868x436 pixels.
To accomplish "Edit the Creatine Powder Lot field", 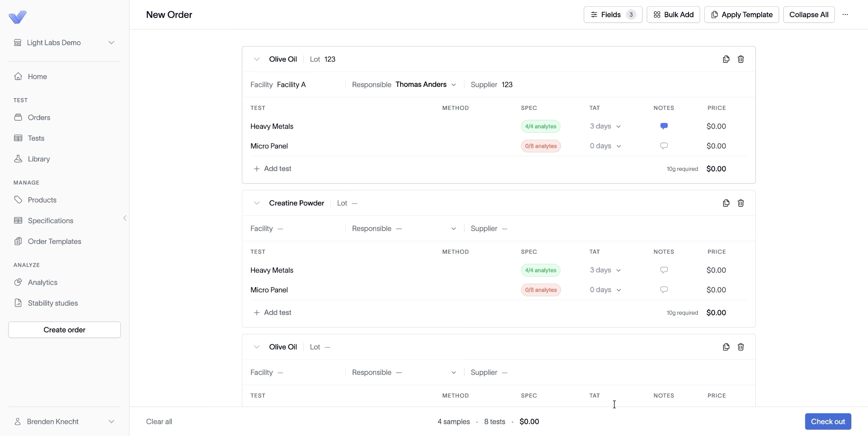I will [x=354, y=203].
